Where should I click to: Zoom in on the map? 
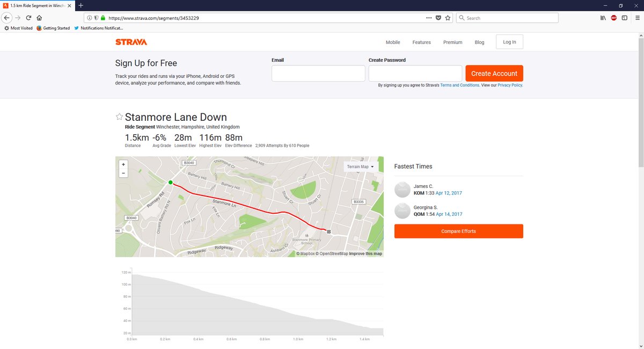[123, 164]
